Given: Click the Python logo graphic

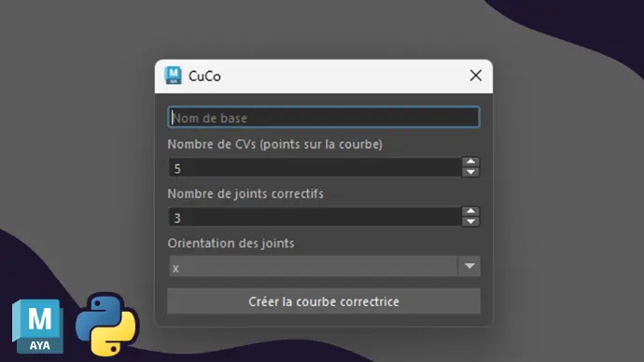Looking at the screenshot, I should [x=106, y=325].
